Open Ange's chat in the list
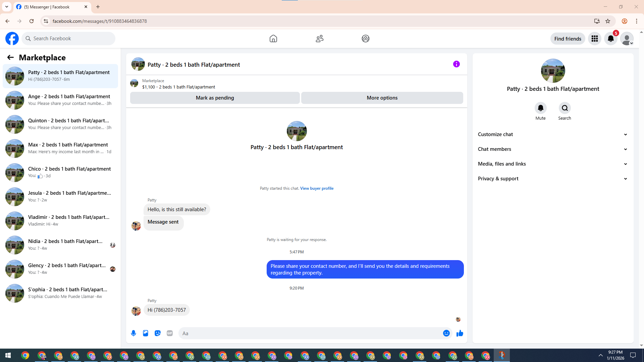The width and height of the screenshot is (644, 362). 60,100
